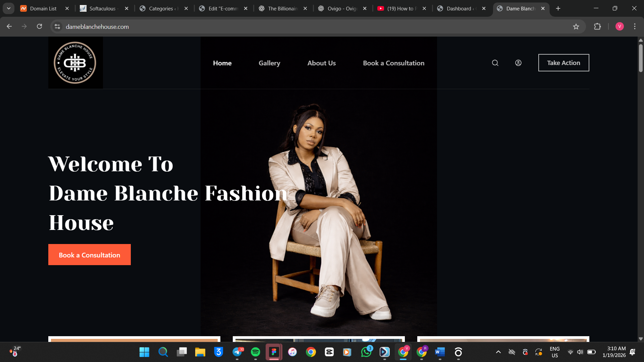This screenshot has height=362, width=644.
Task: View site information icon in address bar
Action: pyautogui.click(x=57, y=26)
